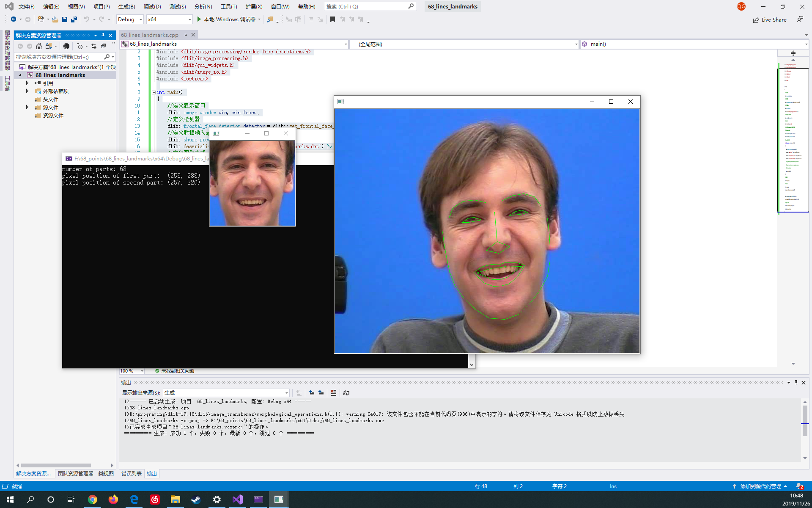Click the Undo icon
The image size is (812, 508).
click(88, 19)
